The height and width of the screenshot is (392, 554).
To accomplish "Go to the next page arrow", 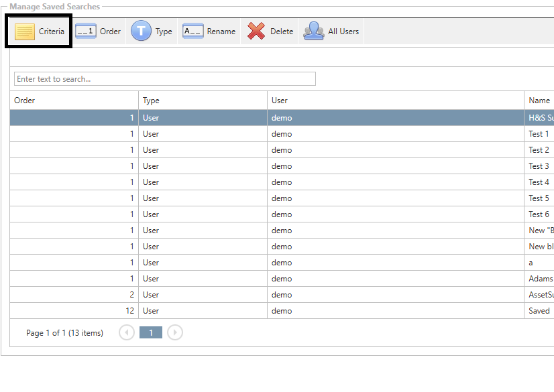I will coord(174,332).
